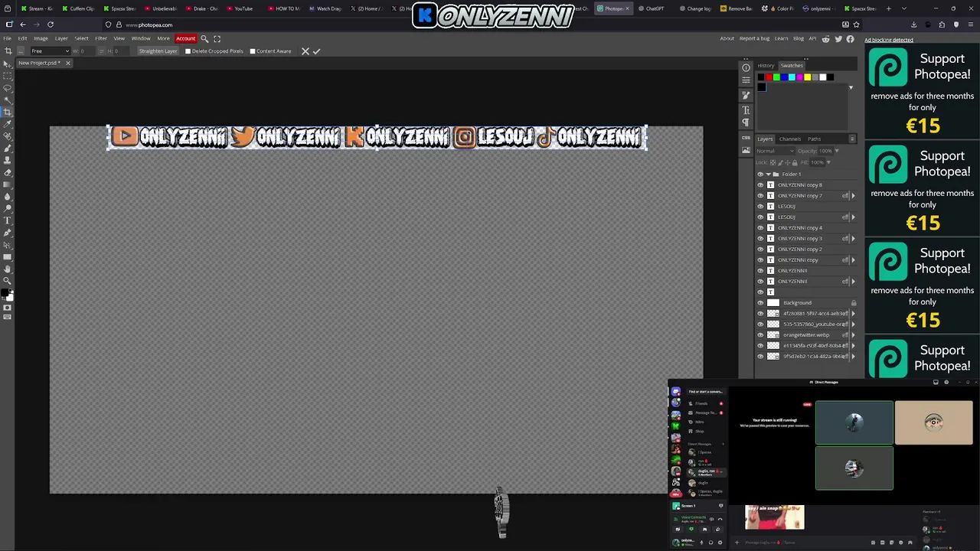Open the Brush panel icon
980x551 pixels.
point(746,95)
